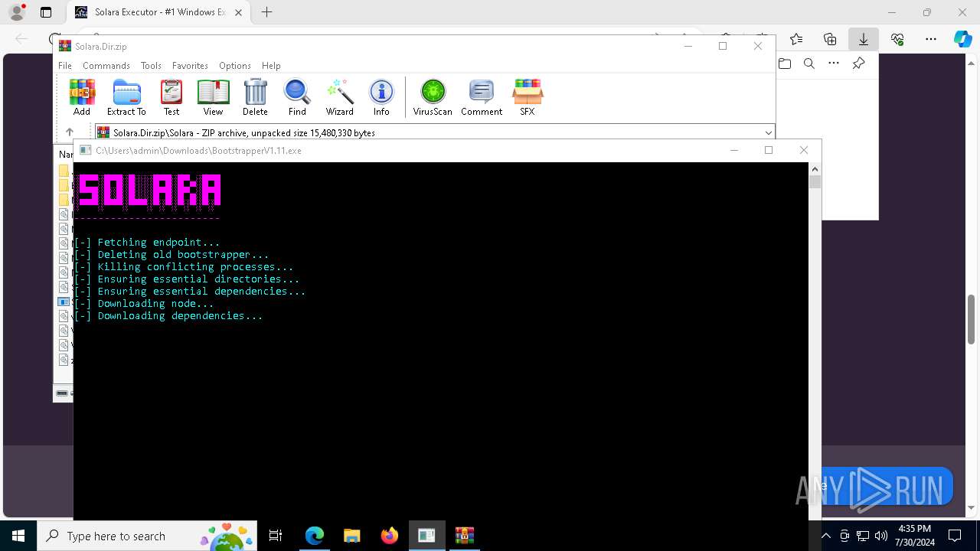Show Edge downloads panel

point(864,39)
